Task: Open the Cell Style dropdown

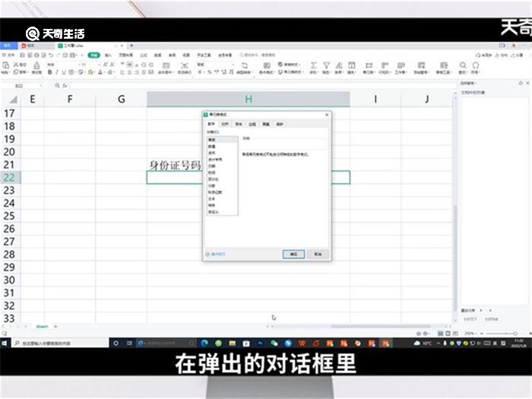Action: click(x=290, y=72)
